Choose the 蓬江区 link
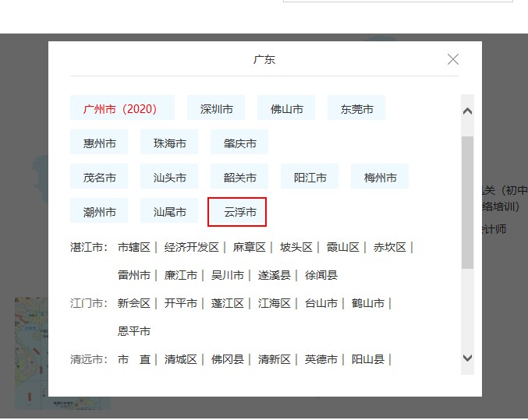 tap(227, 303)
